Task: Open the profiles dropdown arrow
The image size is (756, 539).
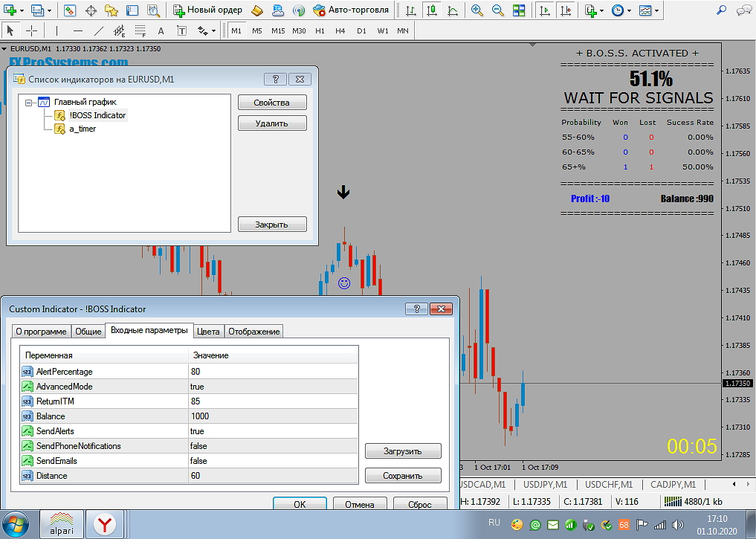Action: click(x=49, y=10)
